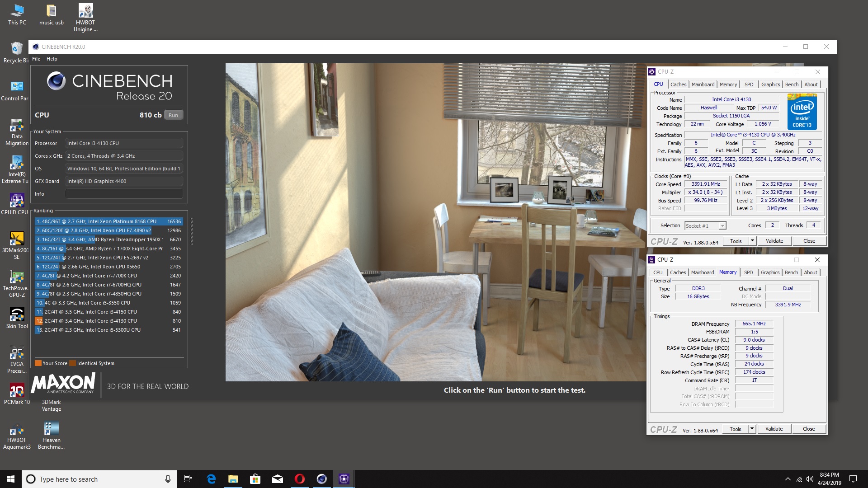Open Caches tab in upper CPU-Z window
This screenshot has height=488, width=868.
678,84
